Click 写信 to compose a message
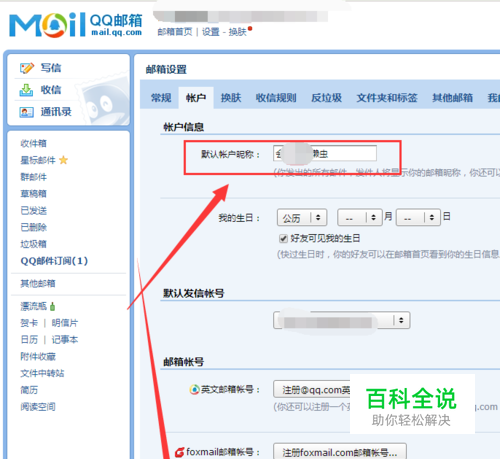The height and width of the screenshot is (459, 500). tap(51, 68)
